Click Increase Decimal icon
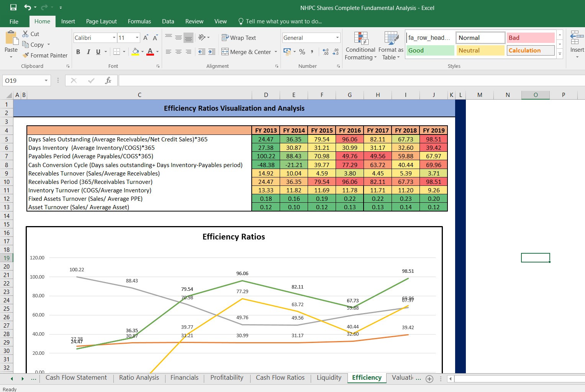Viewport: 585px width, 392px height. point(326,52)
